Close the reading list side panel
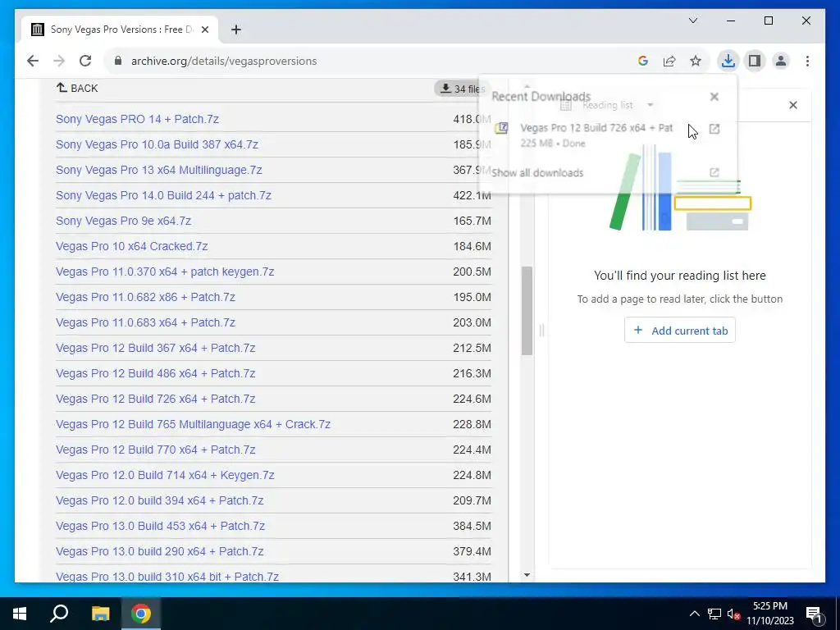The width and height of the screenshot is (840, 630). tap(793, 105)
